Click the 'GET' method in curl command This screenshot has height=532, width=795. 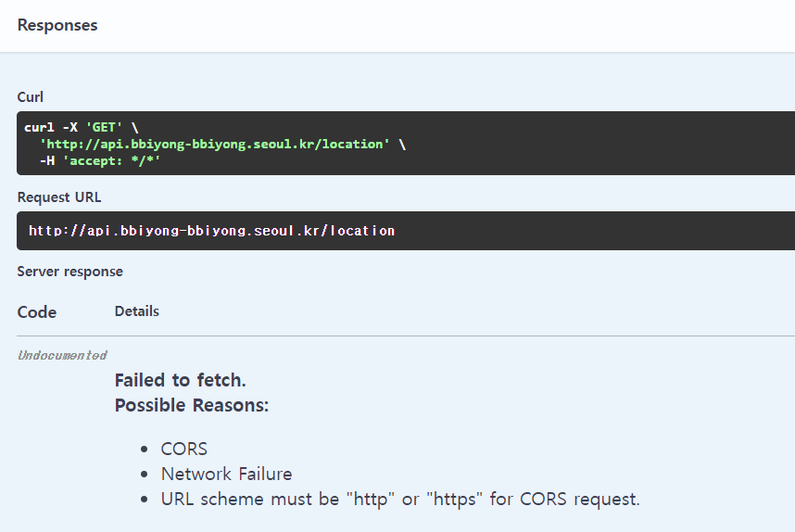point(104,127)
